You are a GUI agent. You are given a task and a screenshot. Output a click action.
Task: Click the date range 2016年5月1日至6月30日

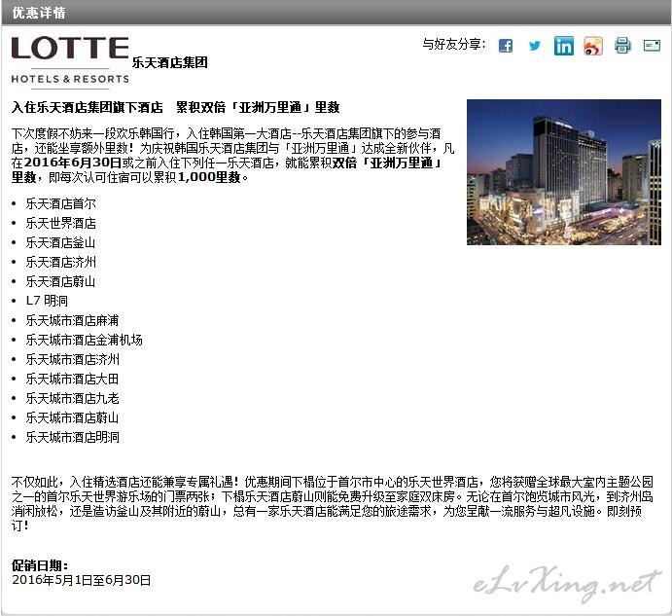82,580
